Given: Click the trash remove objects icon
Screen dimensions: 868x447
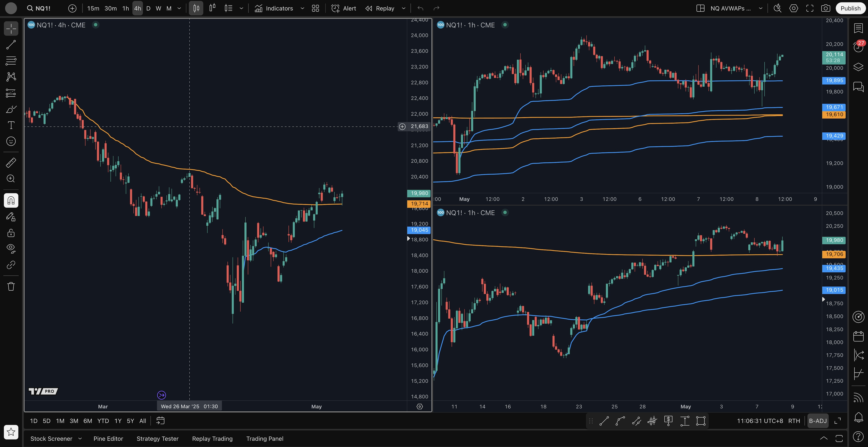Looking at the screenshot, I should point(11,286).
